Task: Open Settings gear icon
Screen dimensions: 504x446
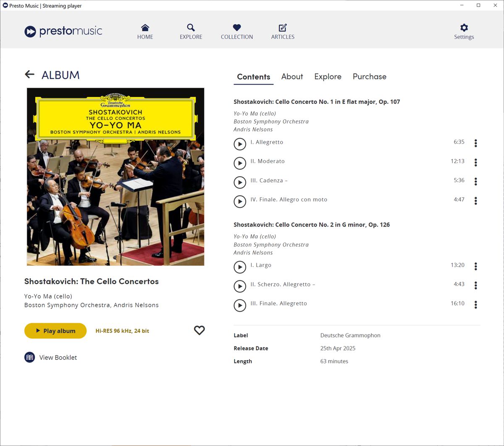Action: [x=464, y=28]
